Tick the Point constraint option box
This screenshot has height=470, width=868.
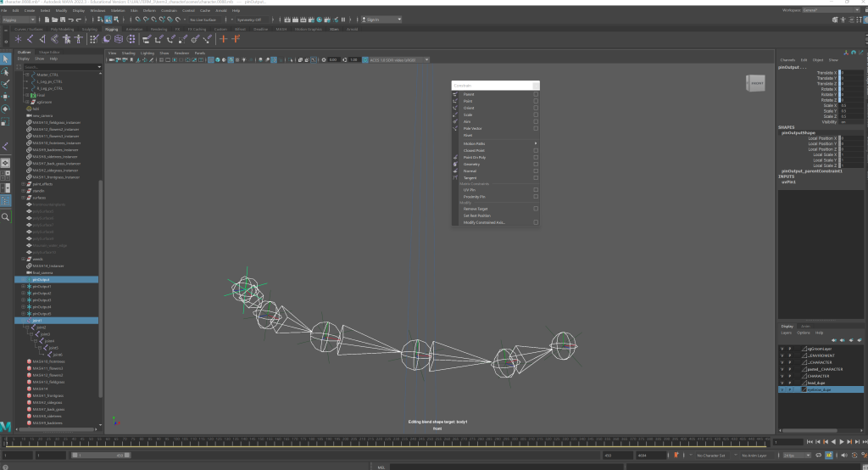point(536,101)
